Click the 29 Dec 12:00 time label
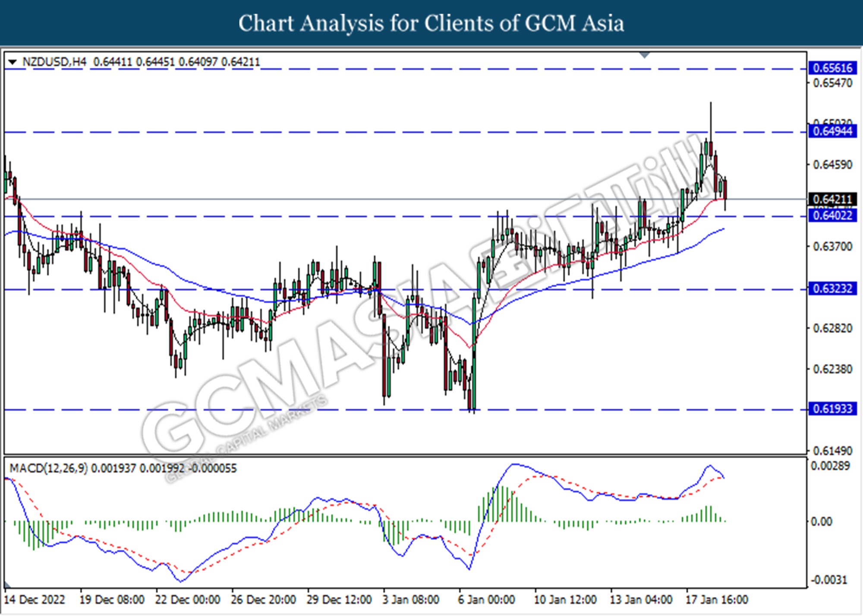The image size is (863, 616). click(x=339, y=600)
